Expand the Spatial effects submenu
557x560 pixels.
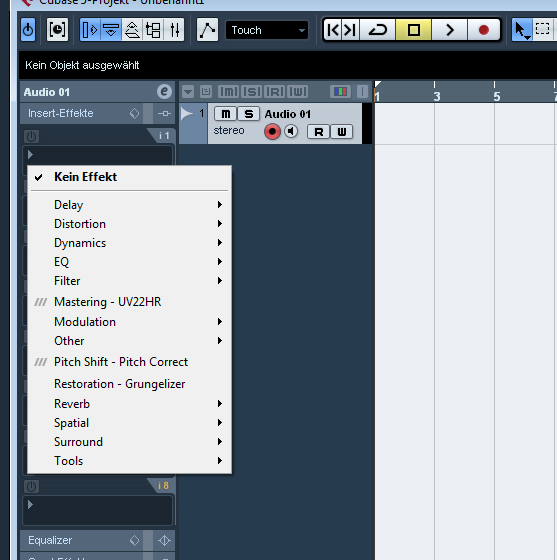click(129, 423)
